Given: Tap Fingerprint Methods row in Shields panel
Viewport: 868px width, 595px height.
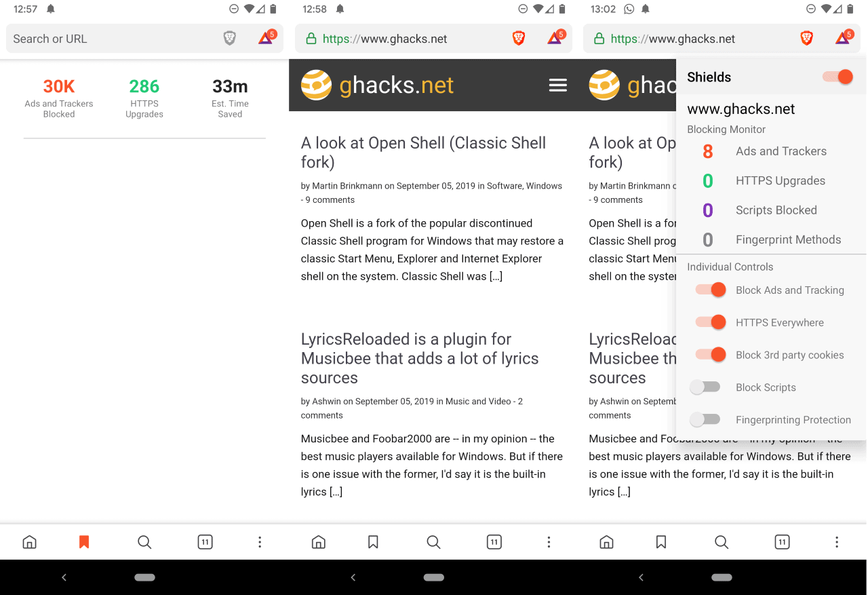Looking at the screenshot, I should (x=770, y=239).
